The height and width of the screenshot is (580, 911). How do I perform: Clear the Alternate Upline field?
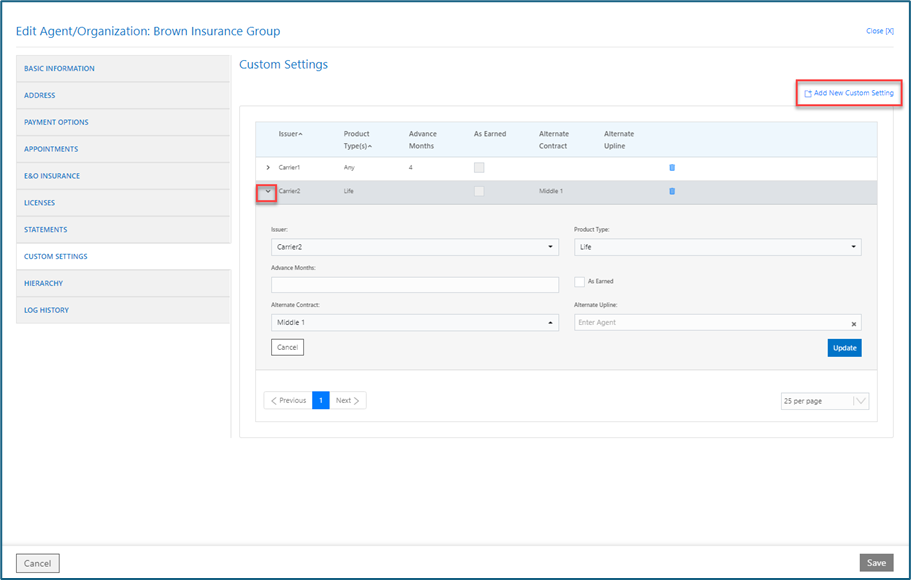[853, 324]
